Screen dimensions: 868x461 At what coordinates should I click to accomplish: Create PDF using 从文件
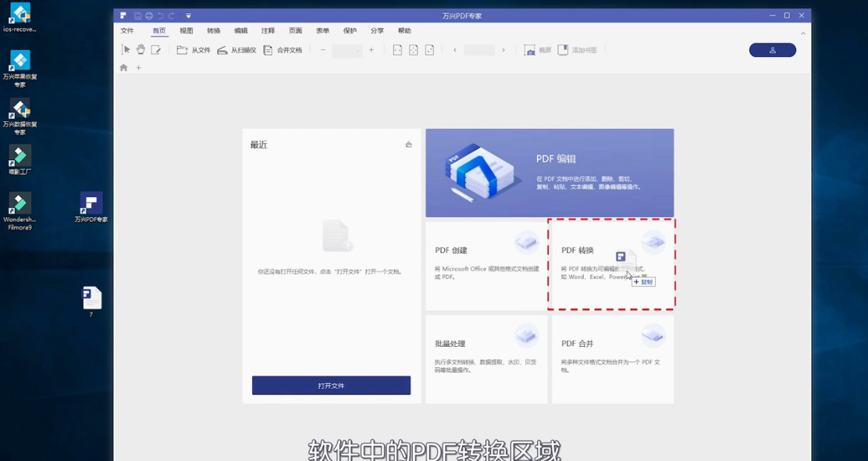coord(194,50)
